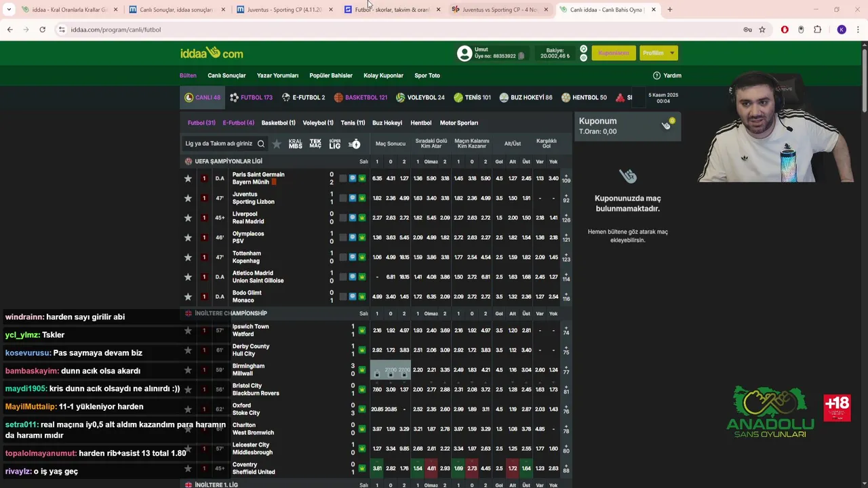Open Chrome's tab search dropdown arrow
This screenshot has height=488, width=868.
tap(9, 9)
